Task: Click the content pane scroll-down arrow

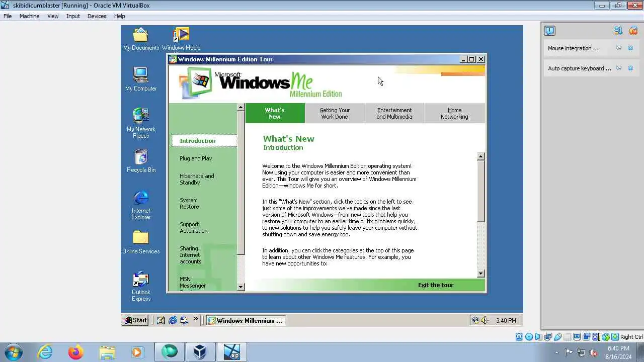Action: 480,273
